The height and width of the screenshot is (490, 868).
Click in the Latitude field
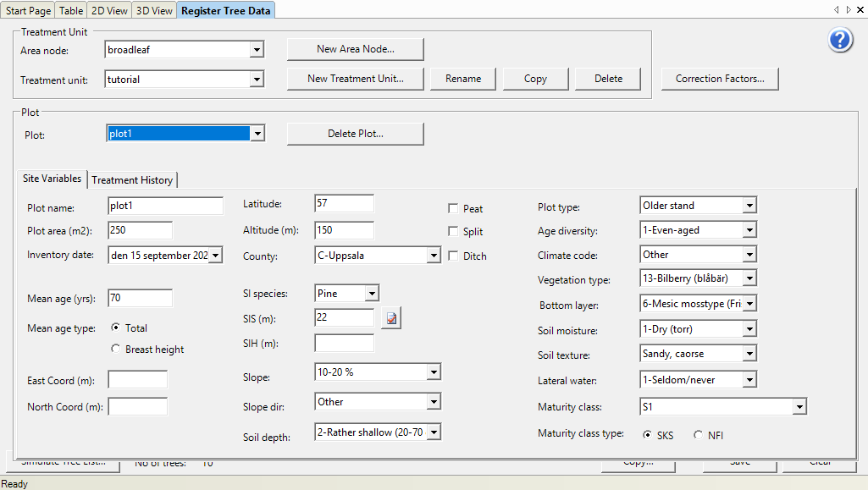coord(344,203)
